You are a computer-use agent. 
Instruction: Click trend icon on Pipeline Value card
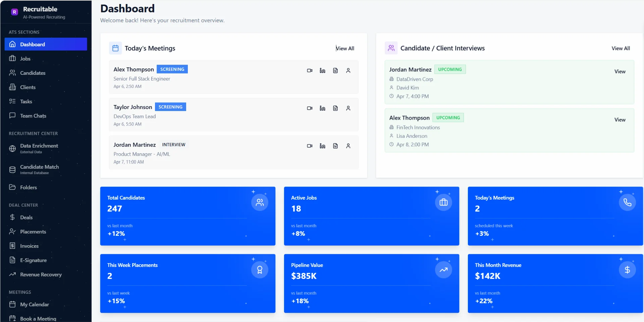[443, 270]
